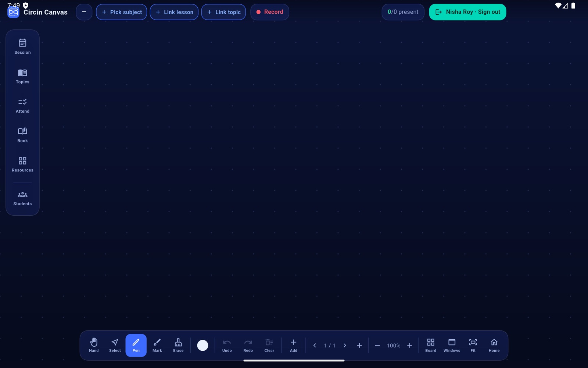Redo the last action

(248, 345)
